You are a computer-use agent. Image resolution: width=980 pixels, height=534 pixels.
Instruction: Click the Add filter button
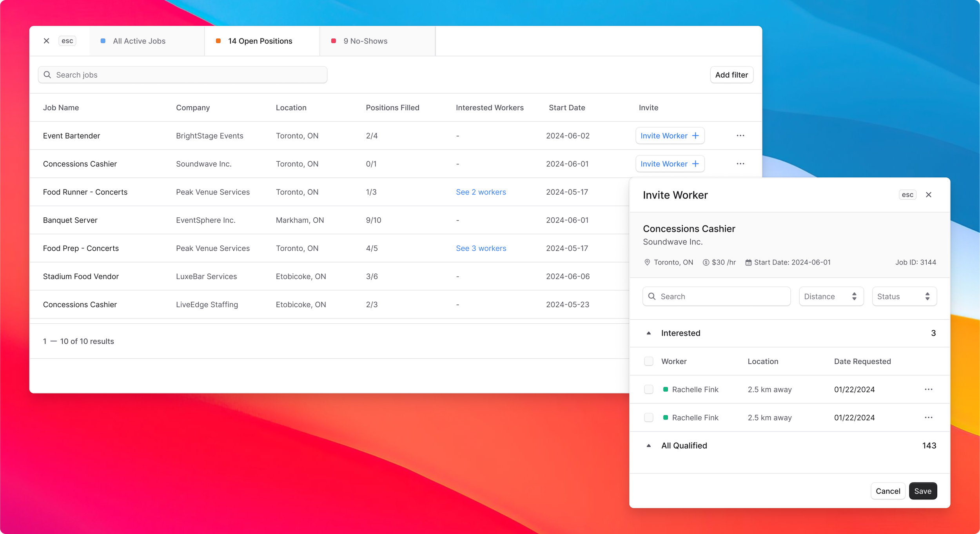(731, 75)
